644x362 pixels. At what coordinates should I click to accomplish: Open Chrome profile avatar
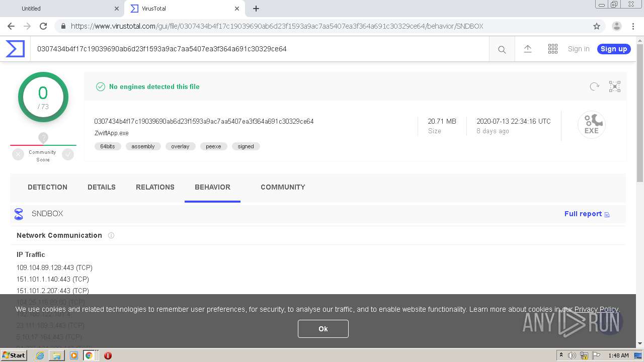(616, 26)
